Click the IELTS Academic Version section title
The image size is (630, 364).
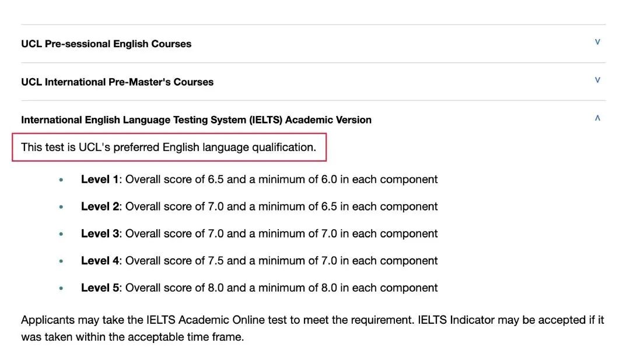(x=196, y=120)
